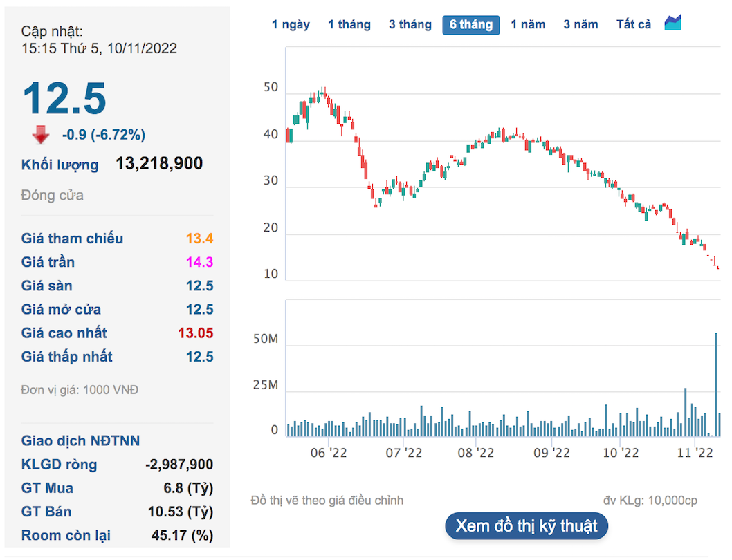Click the Giao dịch NĐTNN heading
732x560 pixels.
80,441
